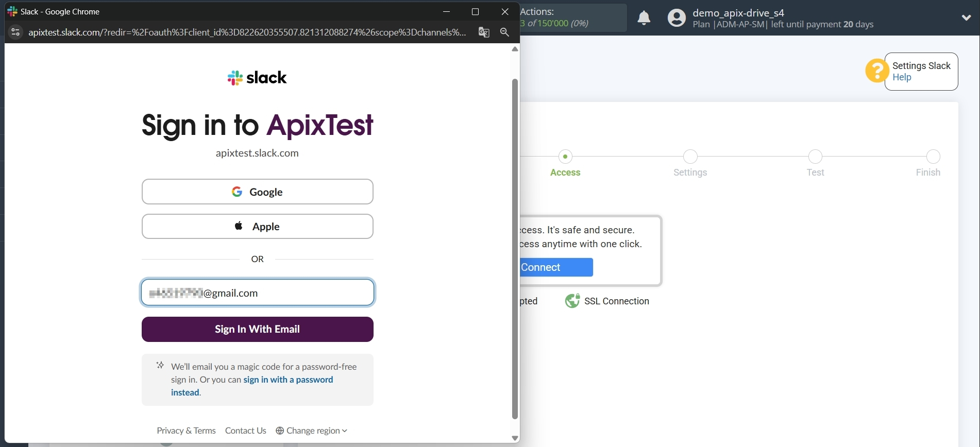The width and height of the screenshot is (980, 447).
Task: Click the translate page icon in address bar
Action: [x=484, y=32]
